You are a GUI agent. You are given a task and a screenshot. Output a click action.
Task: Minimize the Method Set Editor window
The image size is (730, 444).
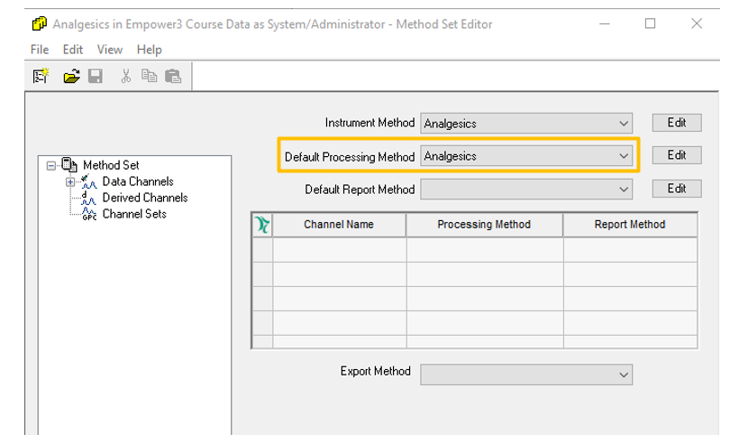point(604,23)
